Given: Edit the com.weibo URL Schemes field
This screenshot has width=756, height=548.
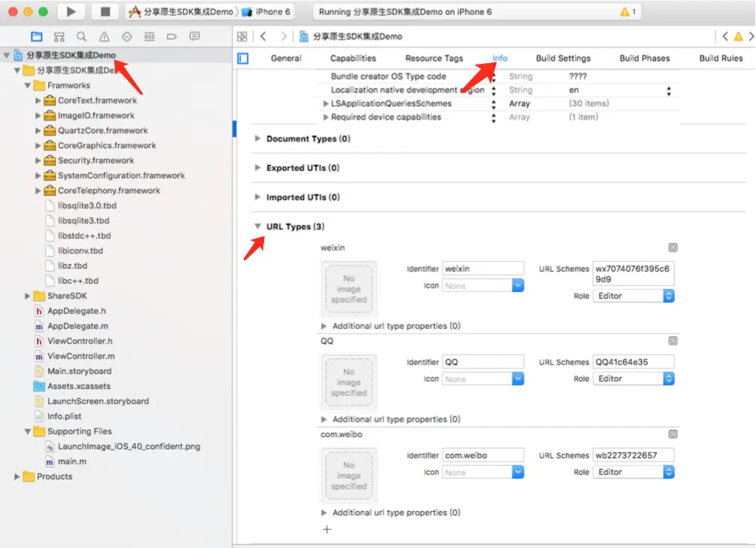Looking at the screenshot, I should 633,455.
